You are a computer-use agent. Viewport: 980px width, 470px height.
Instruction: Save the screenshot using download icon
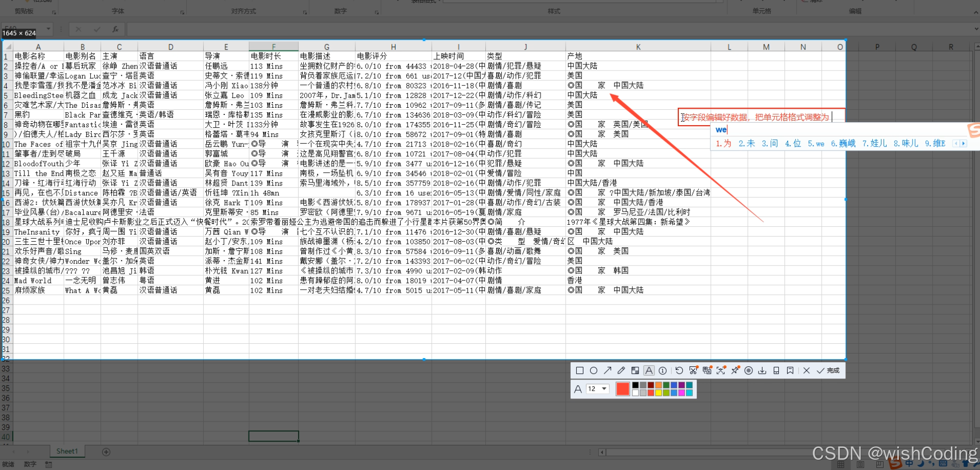tap(762, 370)
